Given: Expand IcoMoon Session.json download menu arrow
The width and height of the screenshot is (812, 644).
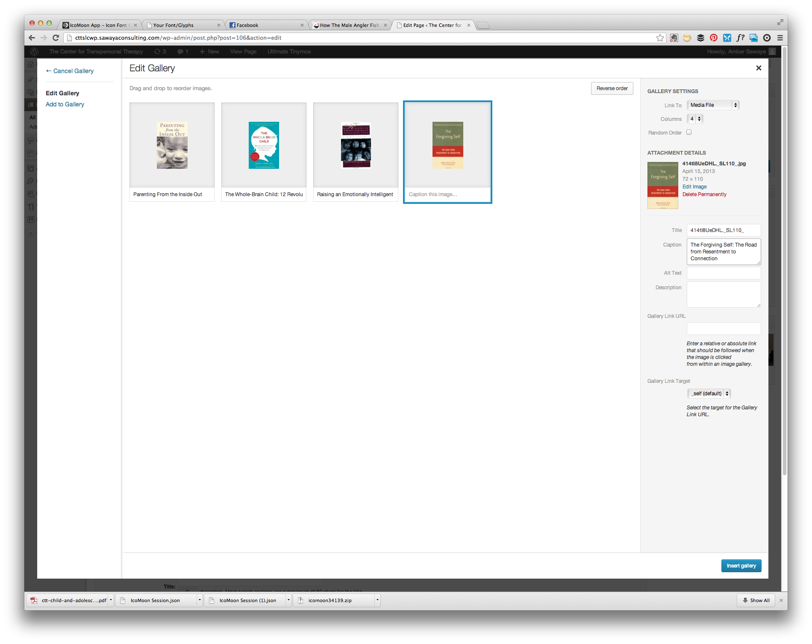Looking at the screenshot, I should point(200,600).
